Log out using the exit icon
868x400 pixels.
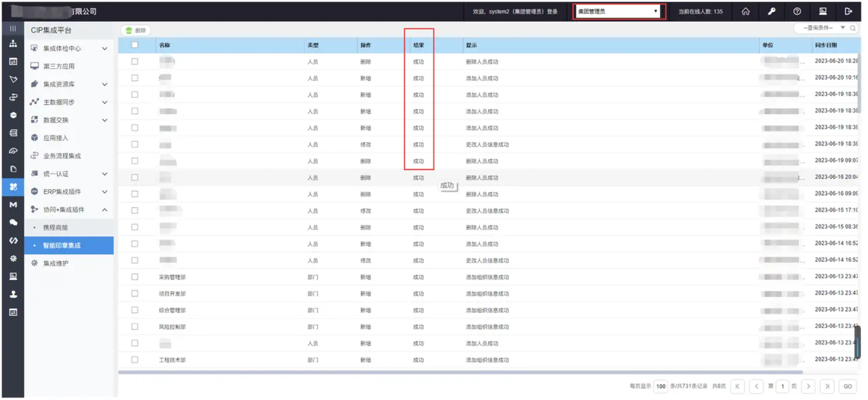848,11
